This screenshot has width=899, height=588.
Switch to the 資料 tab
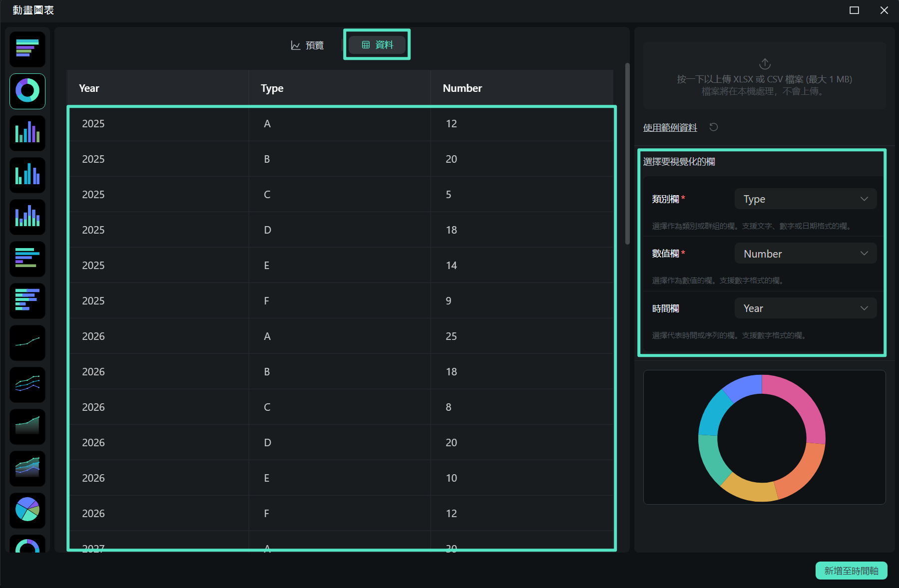click(x=377, y=45)
